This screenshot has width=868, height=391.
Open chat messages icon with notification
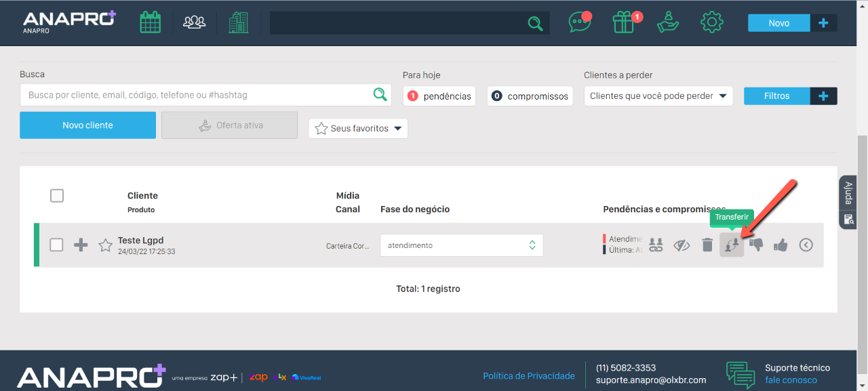pos(579,22)
